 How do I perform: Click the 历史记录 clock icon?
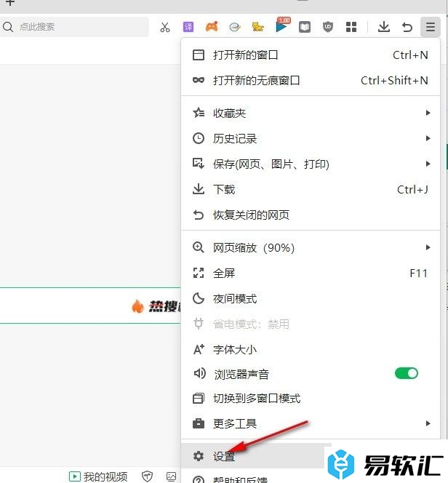coord(199,138)
